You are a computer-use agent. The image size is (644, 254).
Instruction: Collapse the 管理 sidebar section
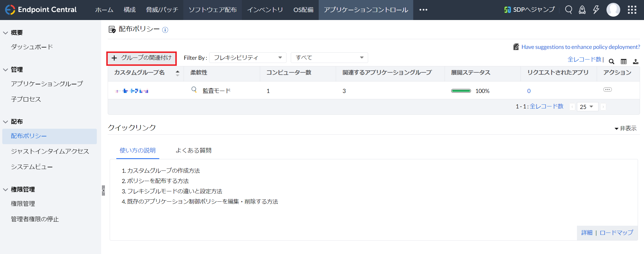click(x=5, y=70)
